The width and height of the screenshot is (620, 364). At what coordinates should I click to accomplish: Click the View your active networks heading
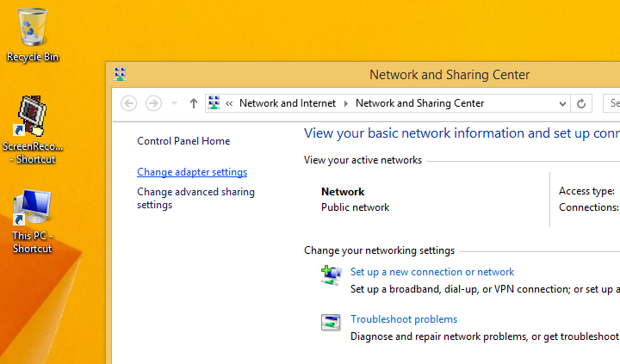363,160
